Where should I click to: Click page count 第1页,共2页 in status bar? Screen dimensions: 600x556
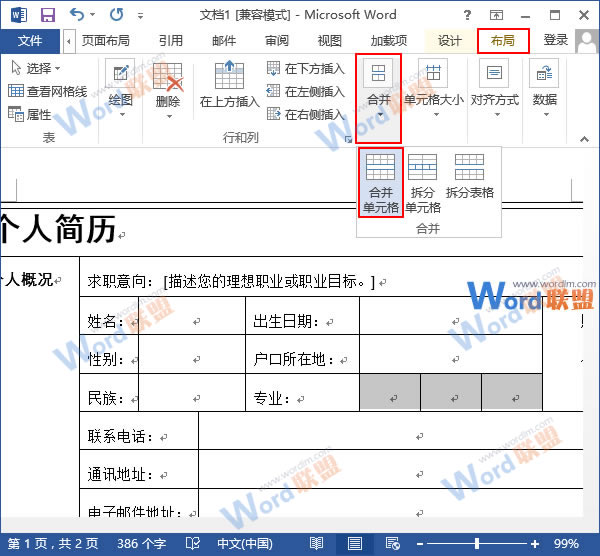click(53, 544)
